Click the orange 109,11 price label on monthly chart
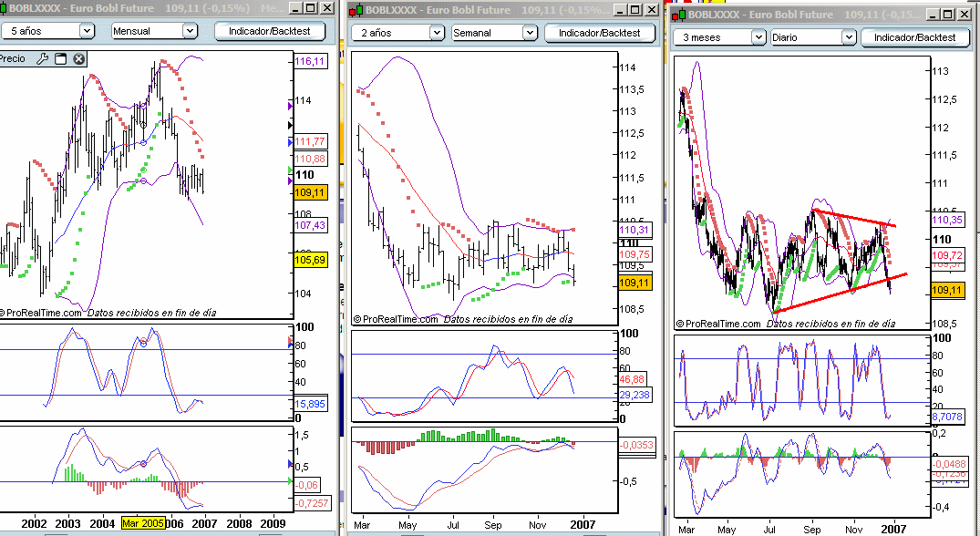 tap(310, 192)
